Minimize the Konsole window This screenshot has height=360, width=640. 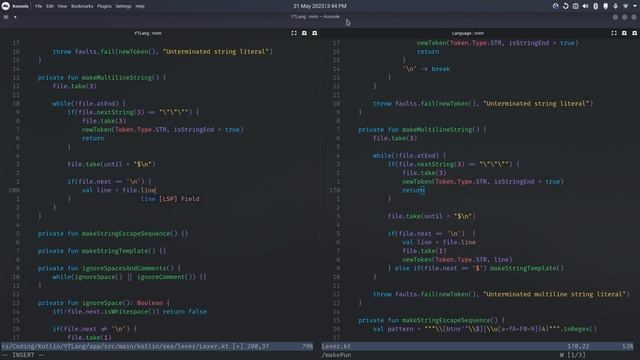click(x=615, y=17)
